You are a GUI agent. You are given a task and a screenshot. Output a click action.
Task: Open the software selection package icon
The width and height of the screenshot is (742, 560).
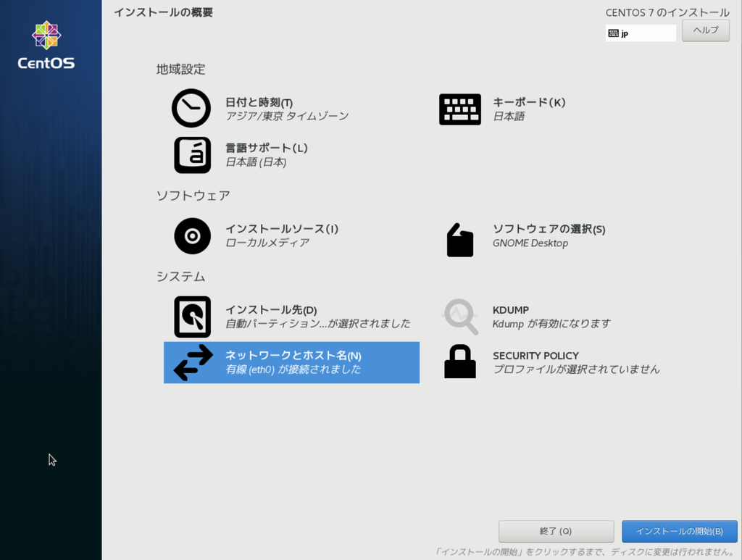tap(460, 240)
